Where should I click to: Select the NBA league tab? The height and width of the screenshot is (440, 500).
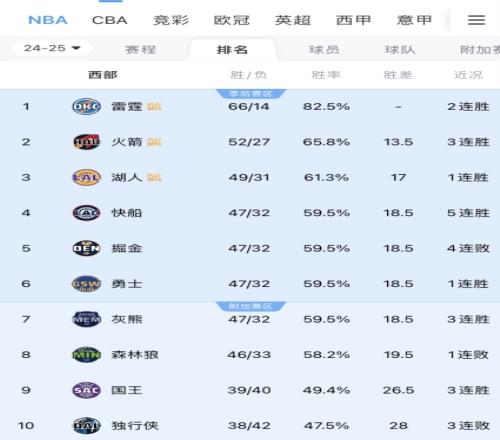click(48, 20)
